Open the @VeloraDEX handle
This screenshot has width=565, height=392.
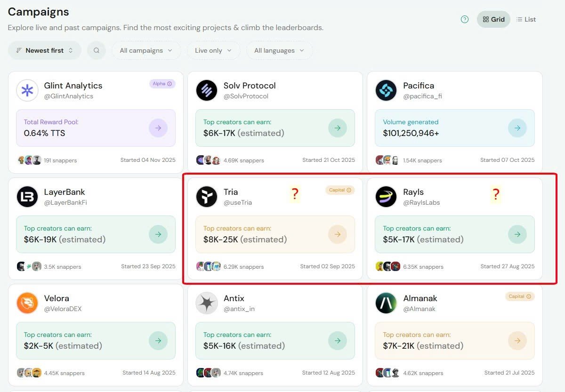click(63, 309)
